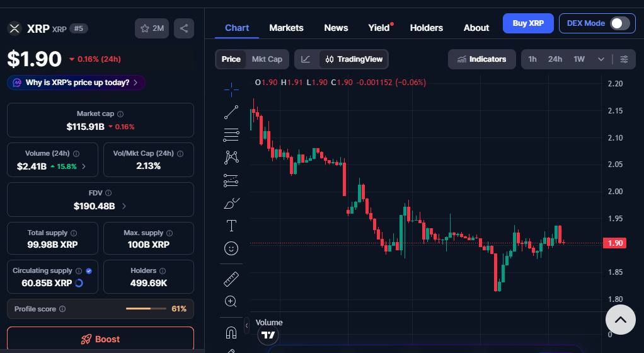
Task: Open the About tab
Action: (x=476, y=28)
